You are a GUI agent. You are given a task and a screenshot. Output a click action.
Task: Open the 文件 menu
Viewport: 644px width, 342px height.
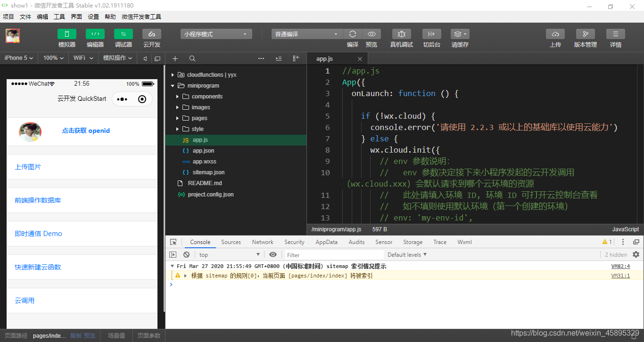pos(25,17)
